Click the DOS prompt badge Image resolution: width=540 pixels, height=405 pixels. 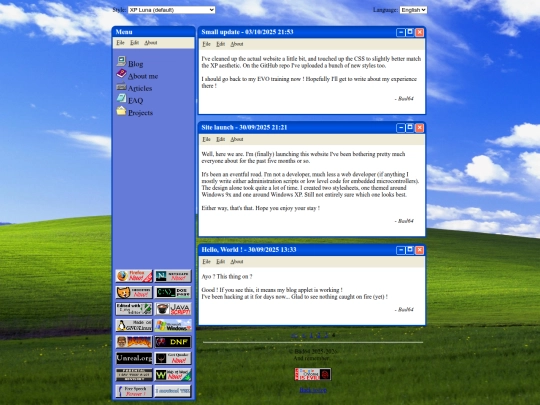point(173,292)
